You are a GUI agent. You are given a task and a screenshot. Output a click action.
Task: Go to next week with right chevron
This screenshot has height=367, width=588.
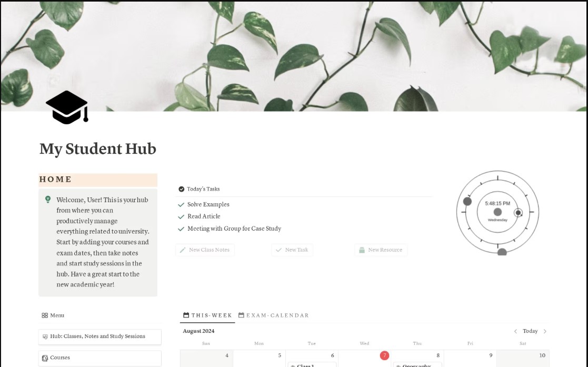[545, 331]
